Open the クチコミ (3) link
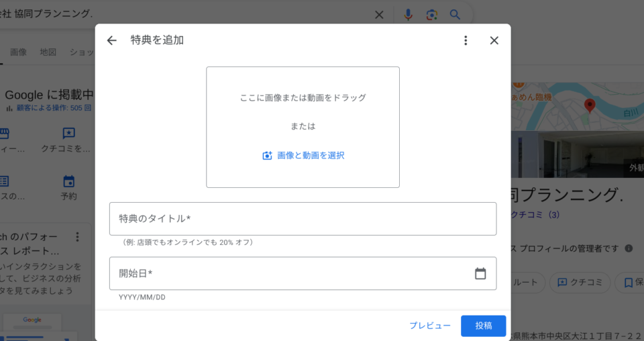Image resolution: width=644 pixels, height=341 pixels. 535,215
